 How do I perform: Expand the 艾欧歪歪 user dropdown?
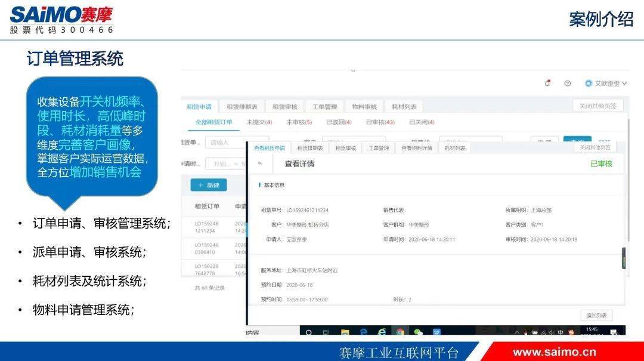coord(606,84)
